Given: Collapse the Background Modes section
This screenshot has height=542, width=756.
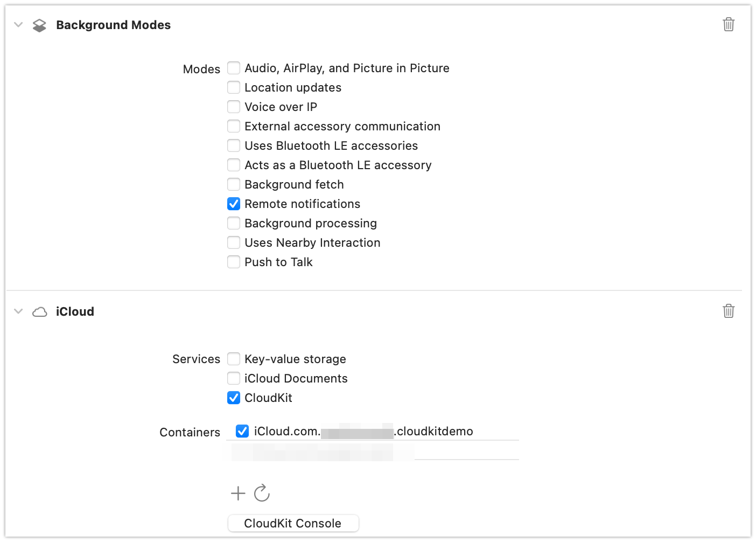Looking at the screenshot, I should (18, 24).
